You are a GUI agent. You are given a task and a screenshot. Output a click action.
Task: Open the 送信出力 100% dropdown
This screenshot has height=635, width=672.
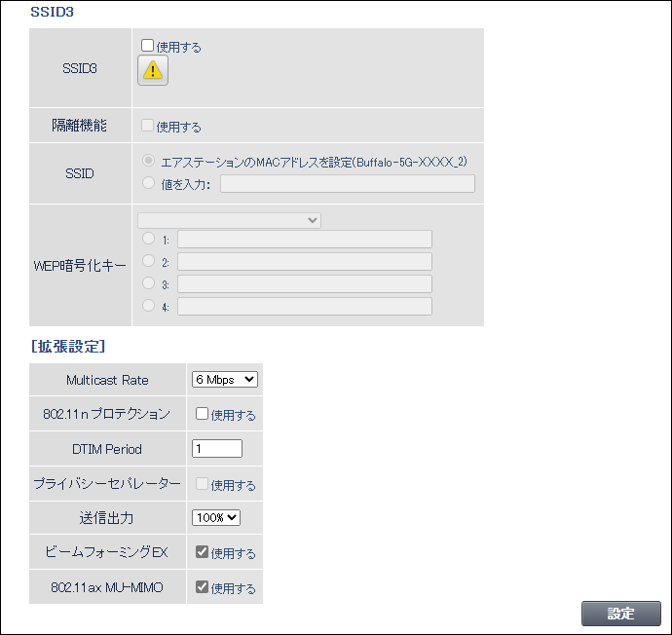[x=216, y=517]
